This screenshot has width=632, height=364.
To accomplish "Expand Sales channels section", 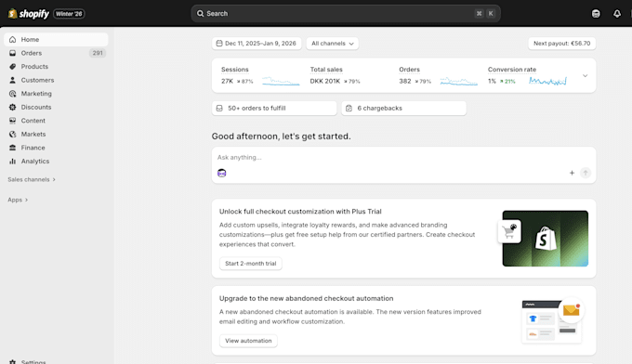I will tap(32, 179).
